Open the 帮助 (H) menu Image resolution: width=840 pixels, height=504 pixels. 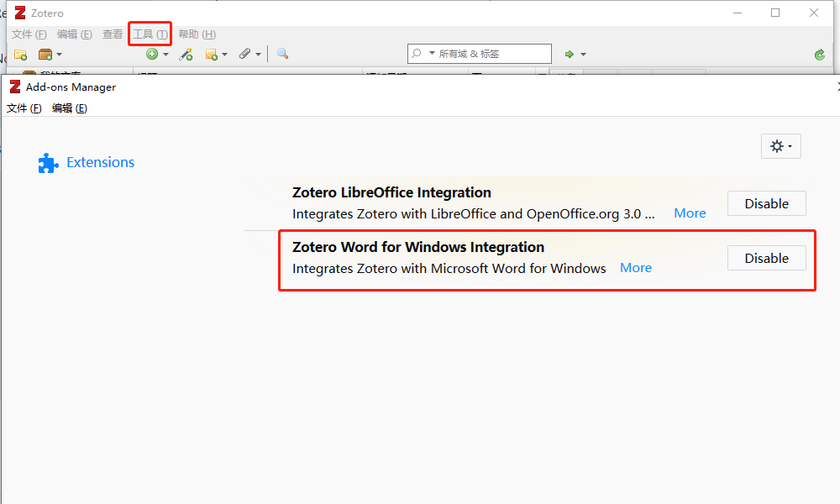pos(197,34)
